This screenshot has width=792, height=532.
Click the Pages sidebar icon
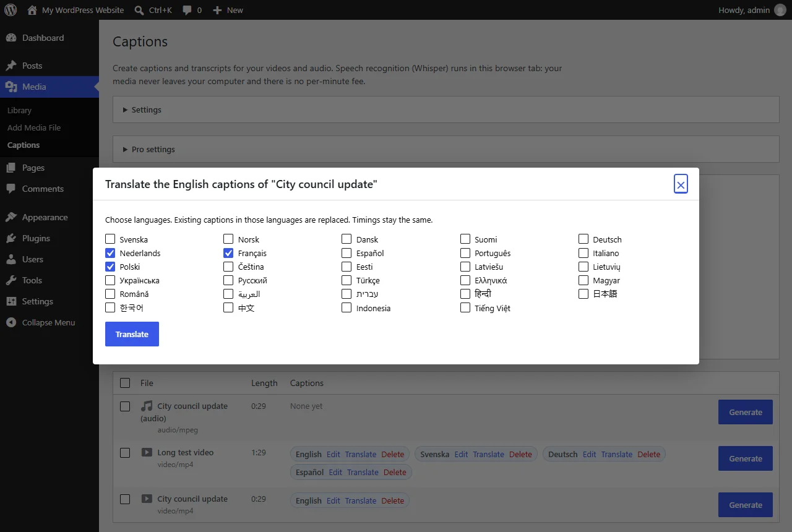11,168
